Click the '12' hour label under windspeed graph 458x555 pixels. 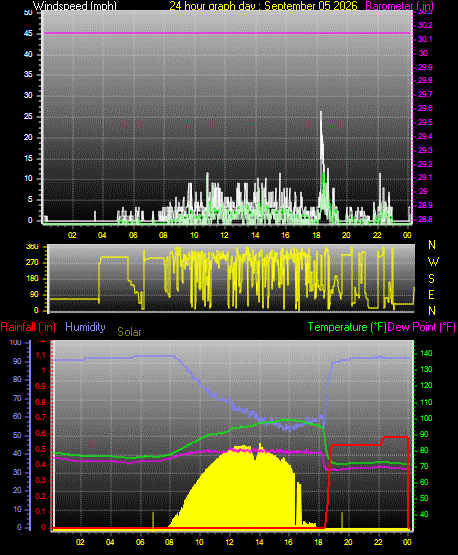coord(224,235)
